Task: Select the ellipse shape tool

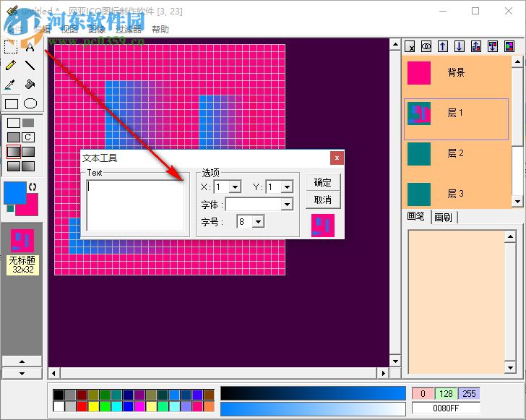Action: click(x=30, y=103)
